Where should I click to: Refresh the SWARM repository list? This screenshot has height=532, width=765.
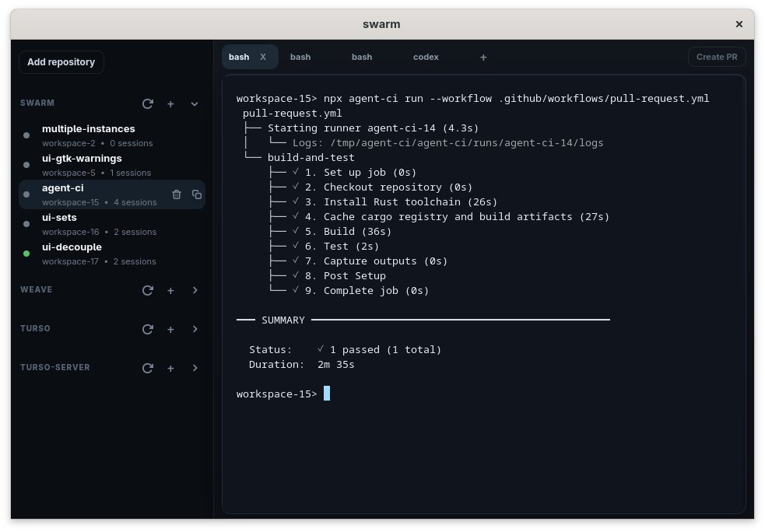coord(148,103)
